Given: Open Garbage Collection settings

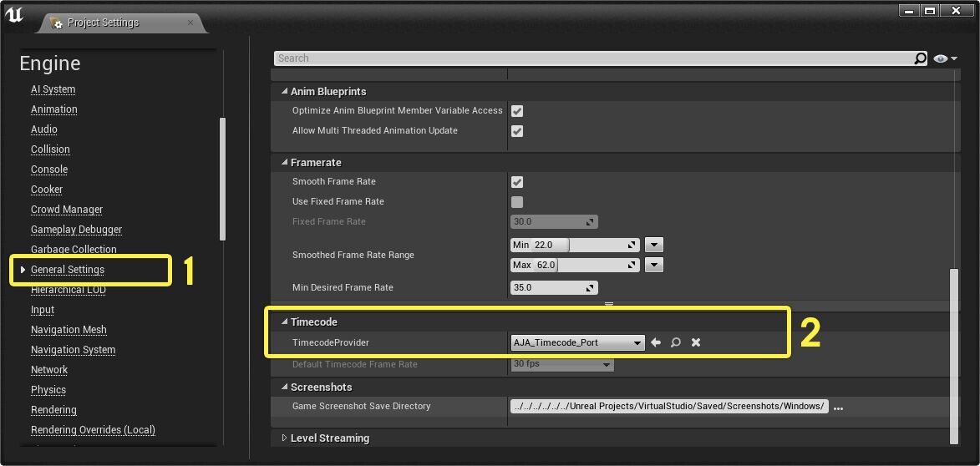Looking at the screenshot, I should pyautogui.click(x=74, y=249).
